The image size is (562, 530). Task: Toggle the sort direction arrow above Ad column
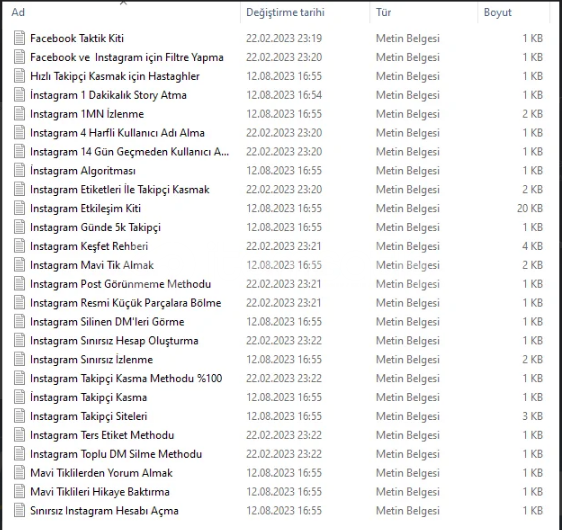click(123, 3)
